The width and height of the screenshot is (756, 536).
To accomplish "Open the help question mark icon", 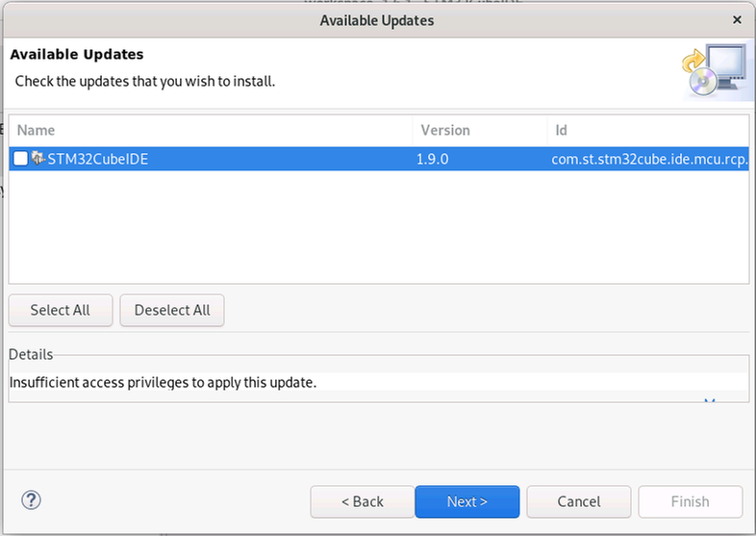I will (31, 500).
